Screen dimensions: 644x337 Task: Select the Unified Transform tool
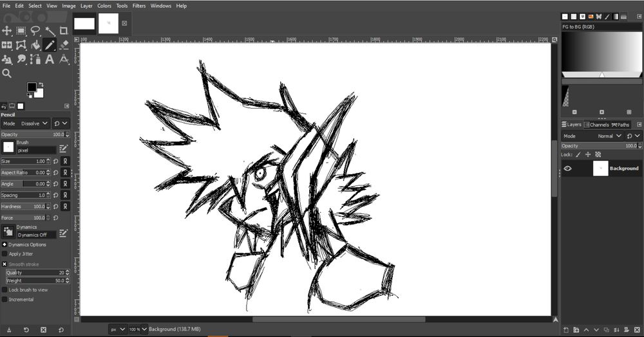pos(7,45)
